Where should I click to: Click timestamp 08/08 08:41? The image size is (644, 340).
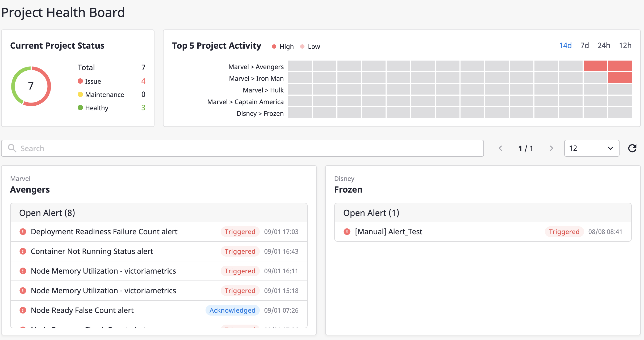coord(605,232)
